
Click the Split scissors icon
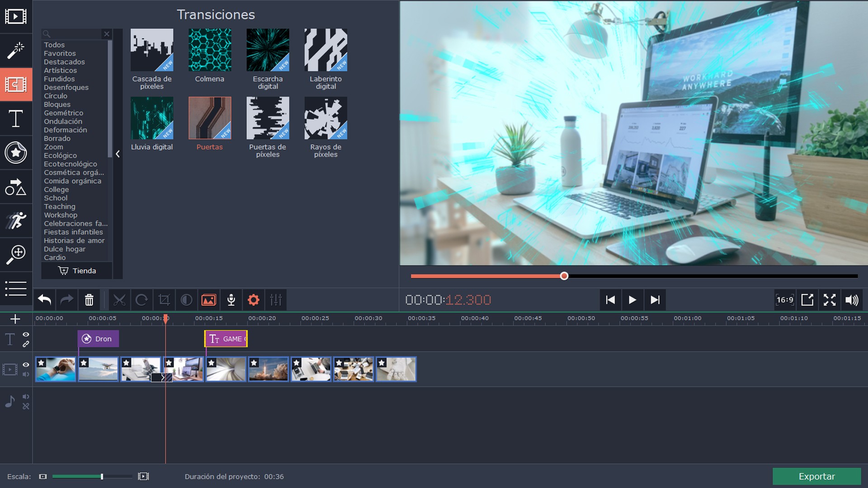click(x=119, y=300)
